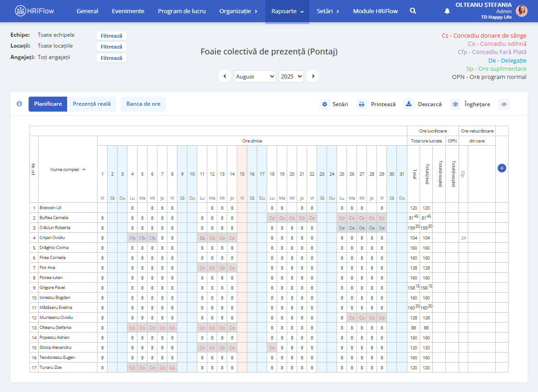Switch to Prezență reală view

pos(92,104)
